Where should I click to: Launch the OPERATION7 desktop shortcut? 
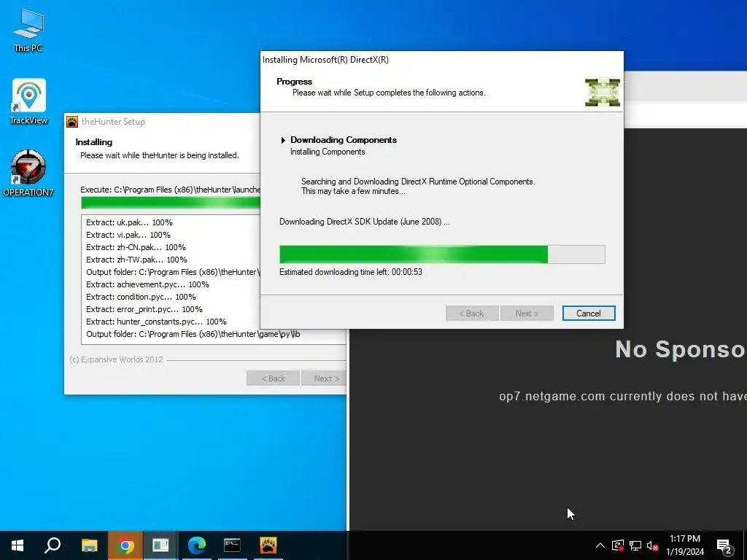[x=28, y=172]
